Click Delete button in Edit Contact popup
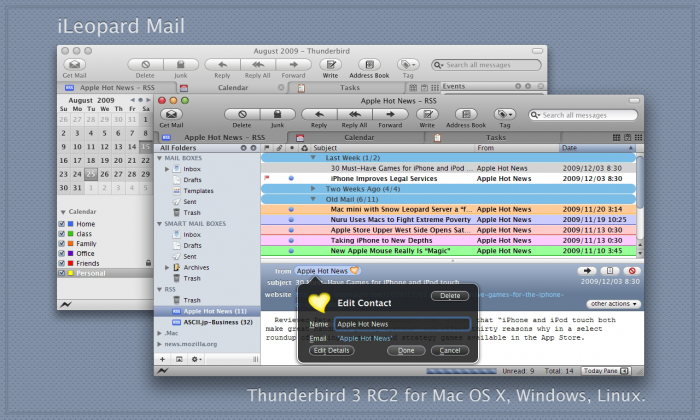This screenshot has height=420, width=700. click(450, 295)
